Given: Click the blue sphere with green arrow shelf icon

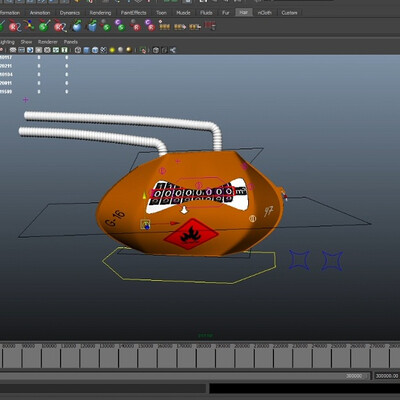Looking at the screenshot, I should point(77,26).
